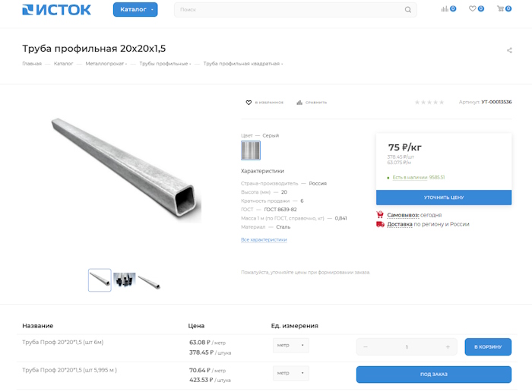Rate product with five stars
The width and height of the screenshot is (532, 392).
coord(442,103)
